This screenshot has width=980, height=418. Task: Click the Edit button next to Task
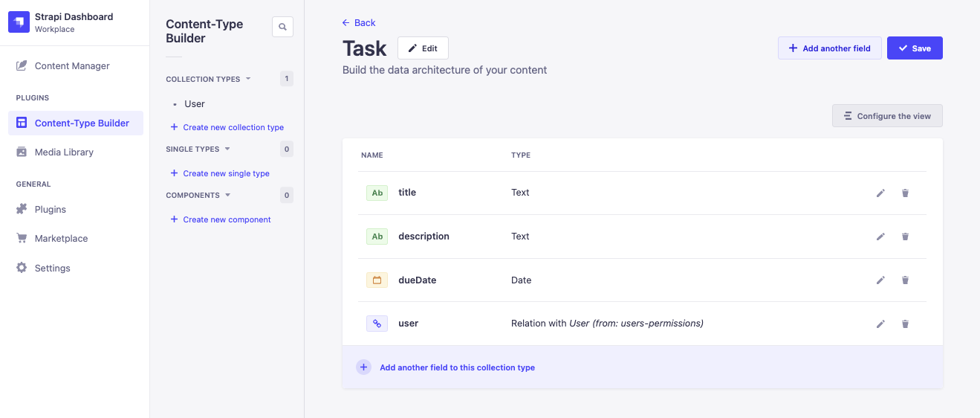(x=423, y=48)
